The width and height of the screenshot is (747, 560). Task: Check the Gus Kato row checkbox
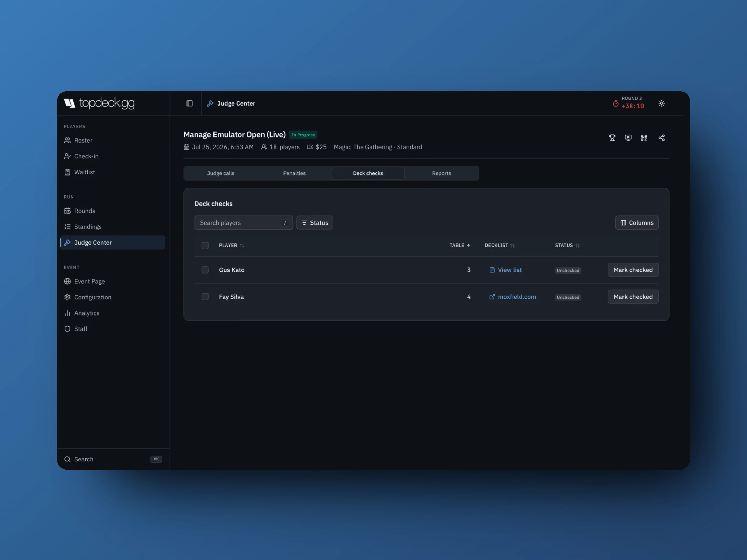205,270
